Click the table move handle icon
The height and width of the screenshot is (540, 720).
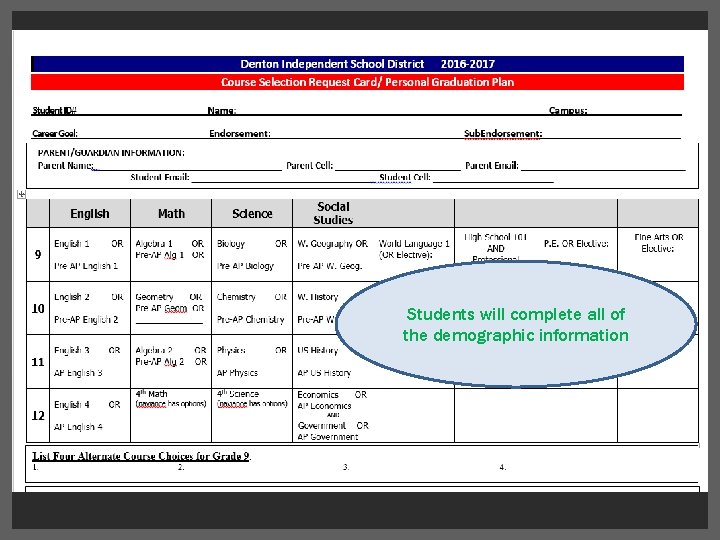point(21,195)
